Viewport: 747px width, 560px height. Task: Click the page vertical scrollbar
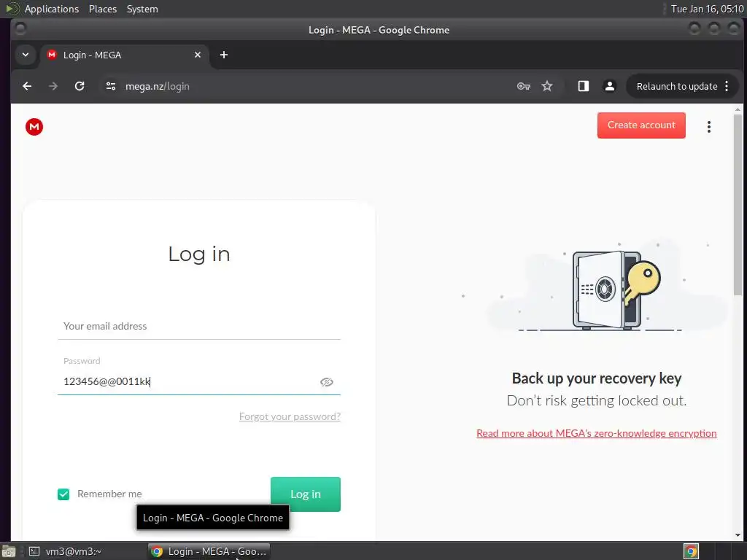click(x=738, y=205)
